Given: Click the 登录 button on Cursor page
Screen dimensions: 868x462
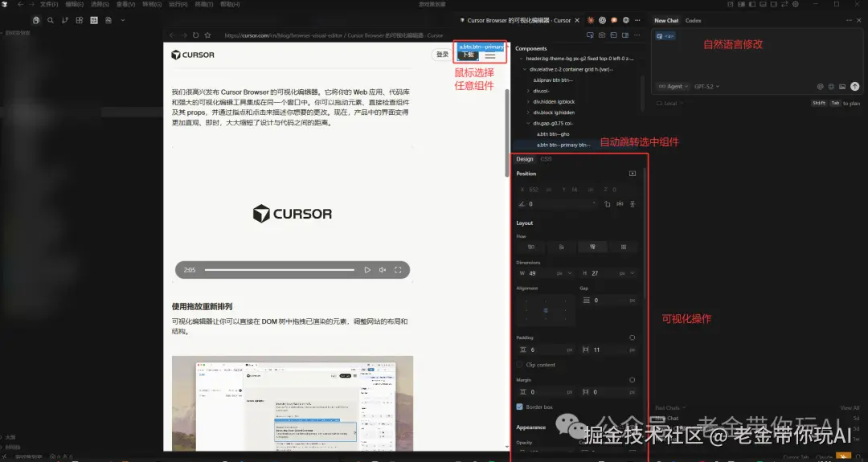Looking at the screenshot, I should (x=442, y=55).
